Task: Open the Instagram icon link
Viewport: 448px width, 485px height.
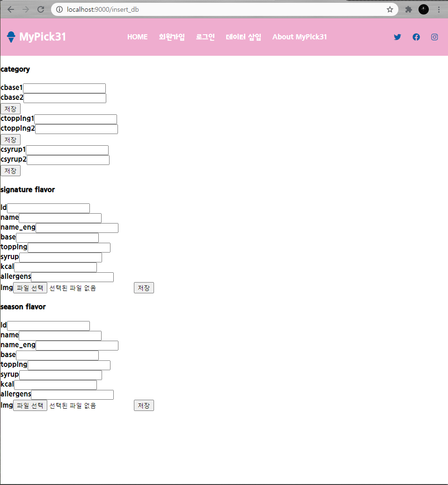Action: pyautogui.click(x=434, y=37)
